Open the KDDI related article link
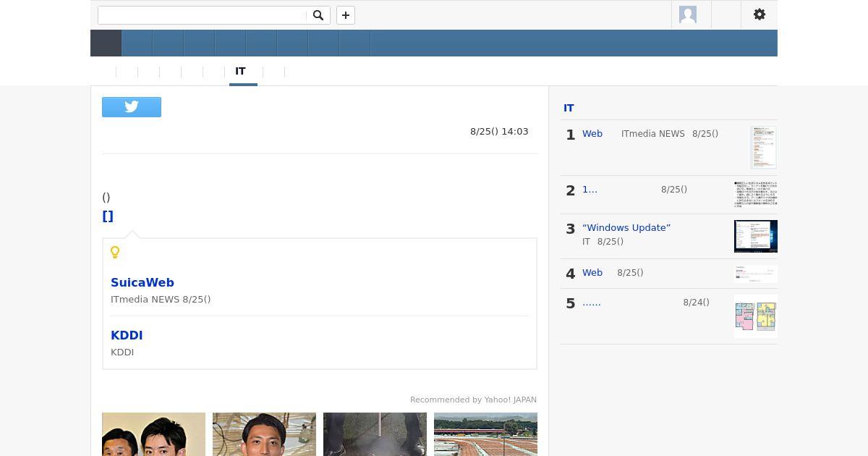The image size is (868, 456). coord(127,335)
